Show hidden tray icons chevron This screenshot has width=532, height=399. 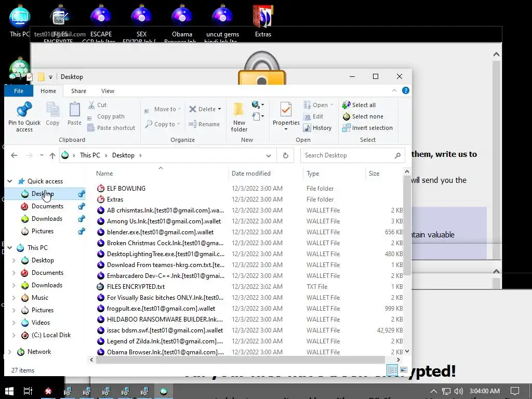[434, 391]
